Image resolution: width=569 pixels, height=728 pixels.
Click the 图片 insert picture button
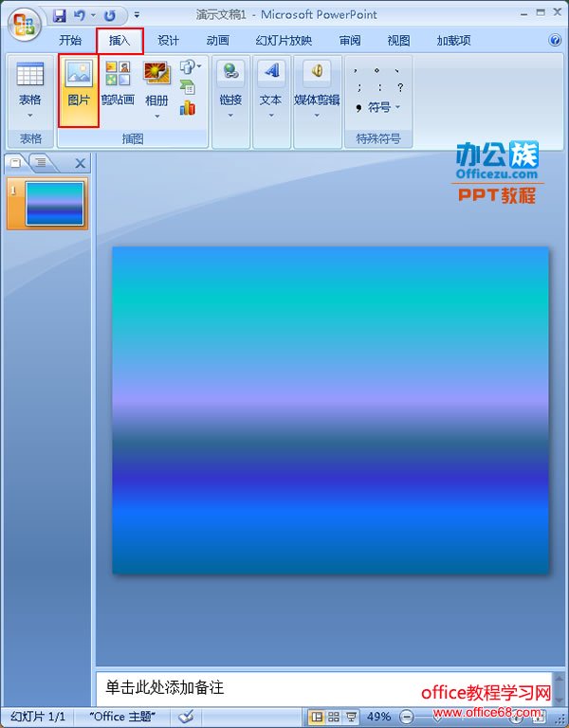(79, 91)
